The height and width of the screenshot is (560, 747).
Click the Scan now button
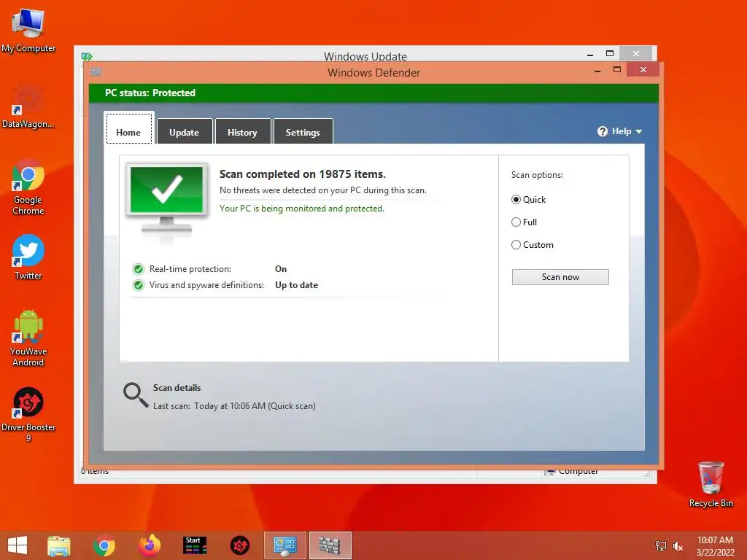560,277
